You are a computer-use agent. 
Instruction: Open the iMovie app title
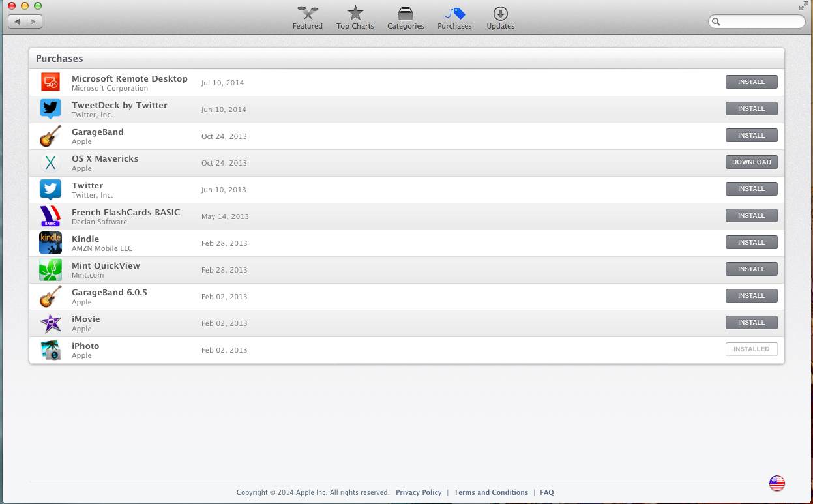[86, 319]
